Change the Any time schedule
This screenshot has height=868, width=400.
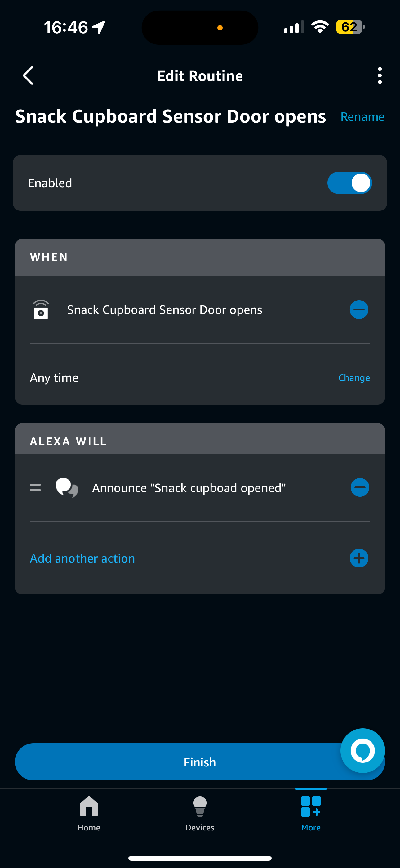point(353,378)
